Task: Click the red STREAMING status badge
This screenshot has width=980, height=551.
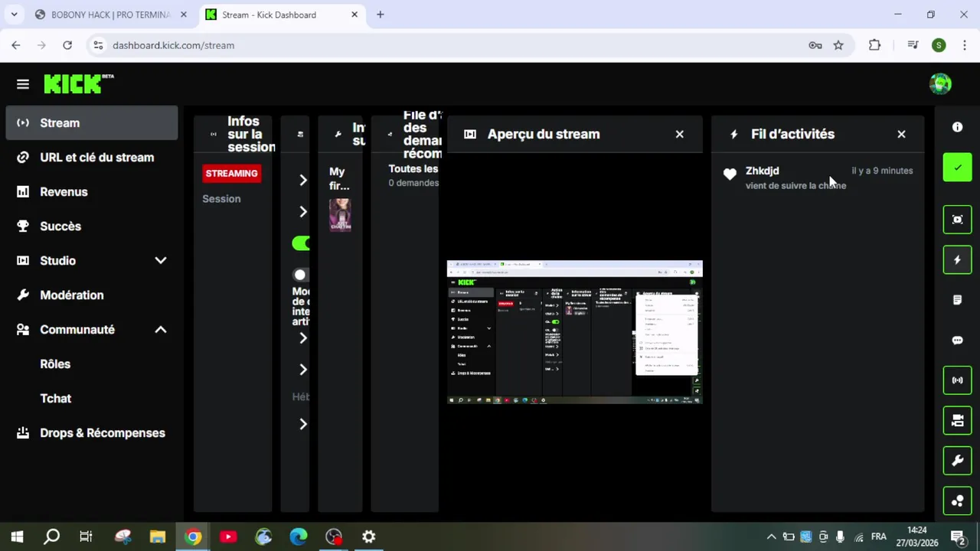Action: pos(231,173)
